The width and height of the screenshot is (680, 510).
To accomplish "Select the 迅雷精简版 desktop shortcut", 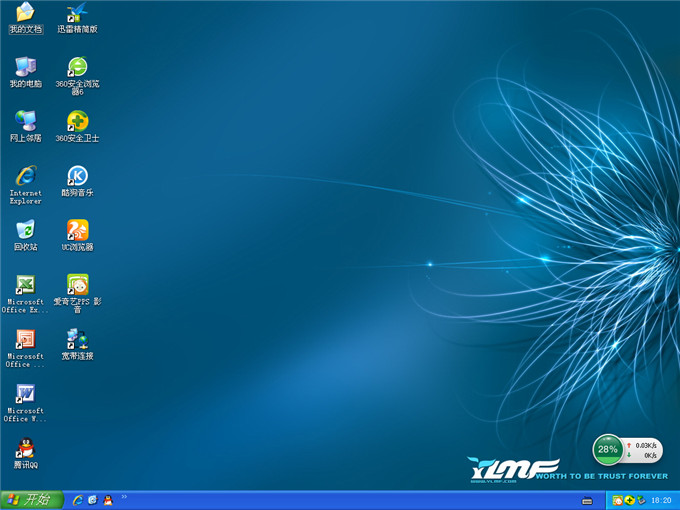I will [77, 13].
